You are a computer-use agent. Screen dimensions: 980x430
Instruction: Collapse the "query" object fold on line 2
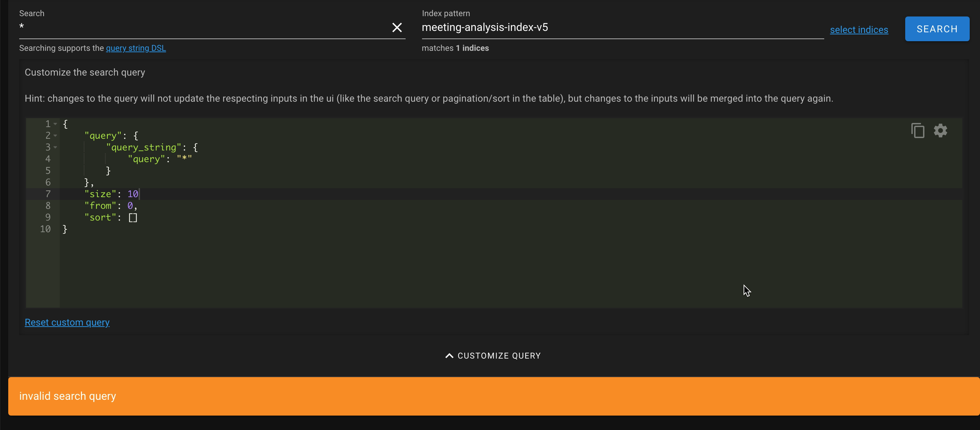click(55, 136)
